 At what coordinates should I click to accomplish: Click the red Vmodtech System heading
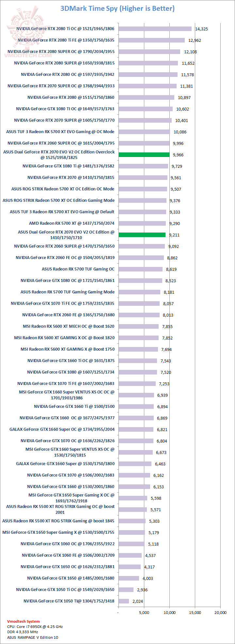[x=23, y=621]
